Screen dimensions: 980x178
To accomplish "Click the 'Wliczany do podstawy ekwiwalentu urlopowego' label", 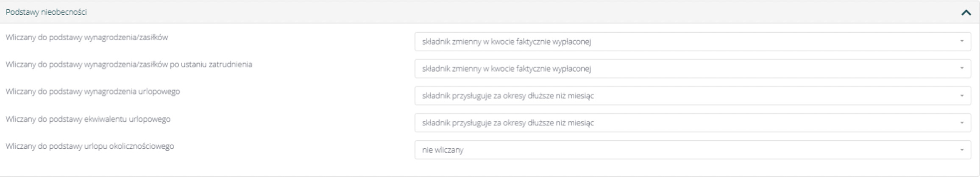I will (88, 119).
